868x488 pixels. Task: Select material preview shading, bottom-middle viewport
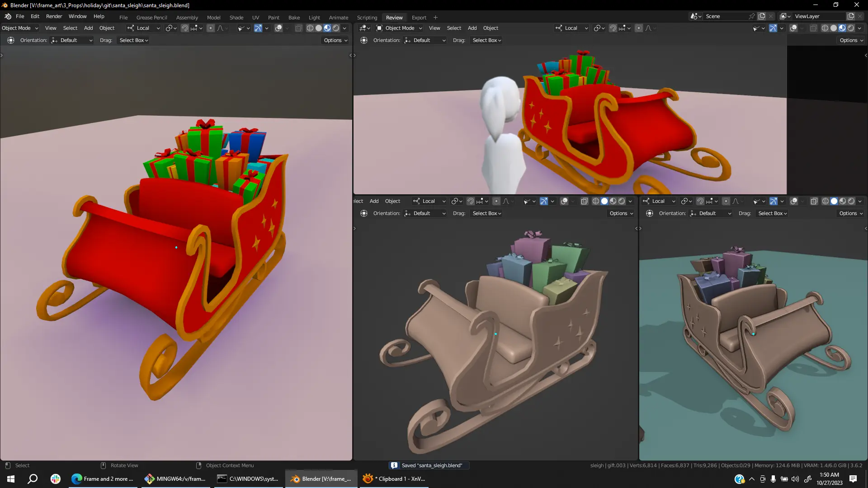click(613, 201)
